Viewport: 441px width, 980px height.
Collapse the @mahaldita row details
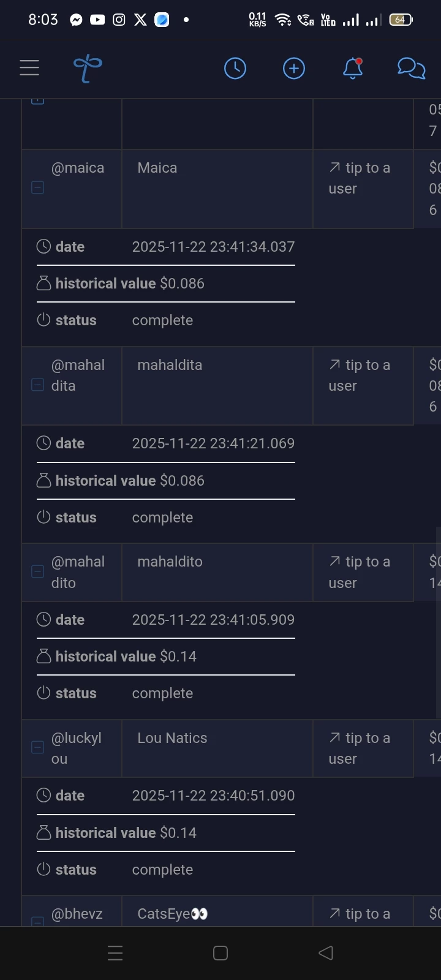[x=37, y=385]
